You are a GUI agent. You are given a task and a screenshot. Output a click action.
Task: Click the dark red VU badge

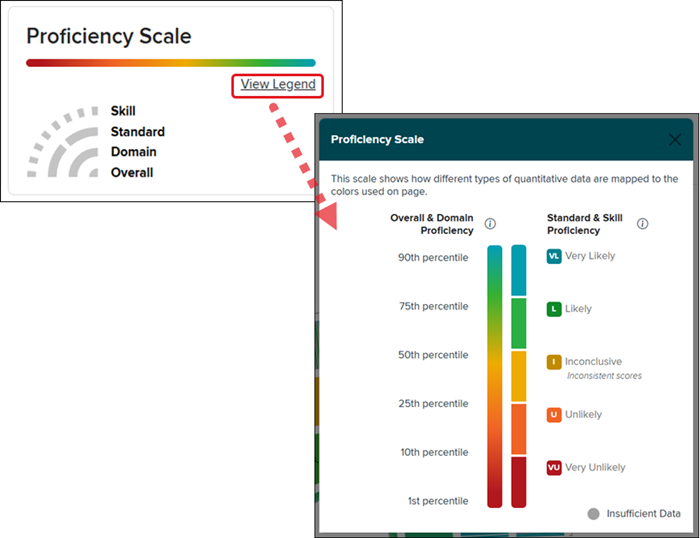pyautogui.click(x=554, y=467)
